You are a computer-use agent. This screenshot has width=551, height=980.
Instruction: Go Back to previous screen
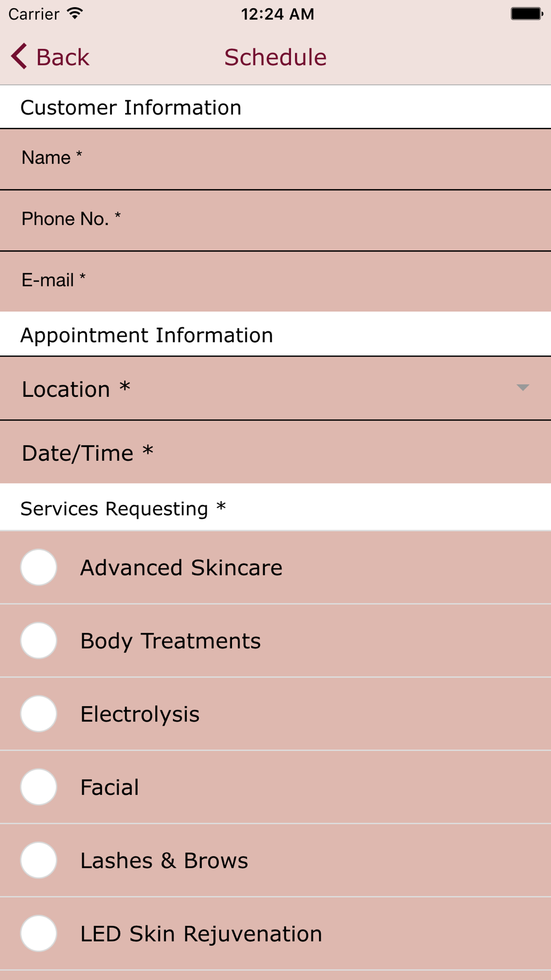[x=50, y=57]
